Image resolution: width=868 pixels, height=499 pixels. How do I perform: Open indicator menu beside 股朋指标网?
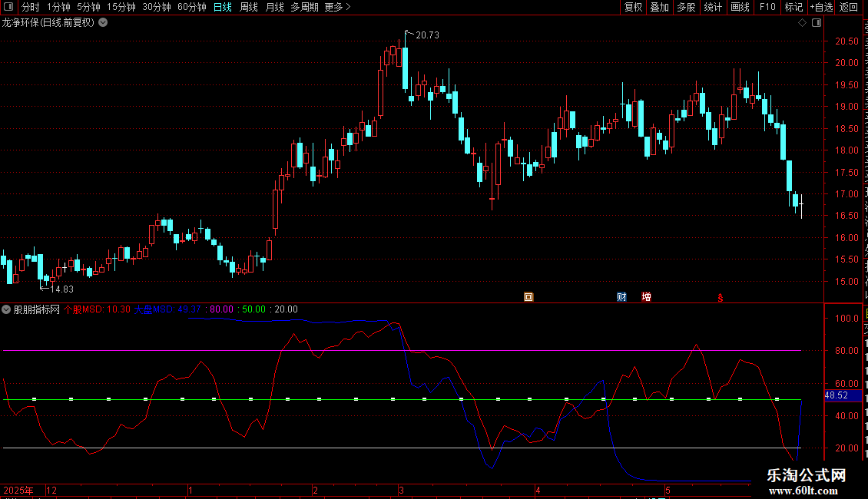click(6, 310)
